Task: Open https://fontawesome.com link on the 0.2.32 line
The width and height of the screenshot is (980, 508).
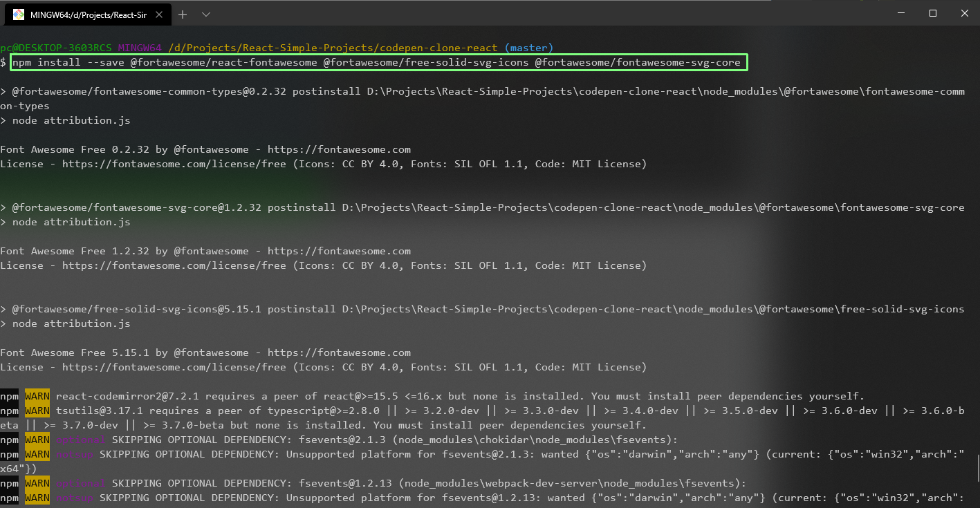Action: click(339, 149)
